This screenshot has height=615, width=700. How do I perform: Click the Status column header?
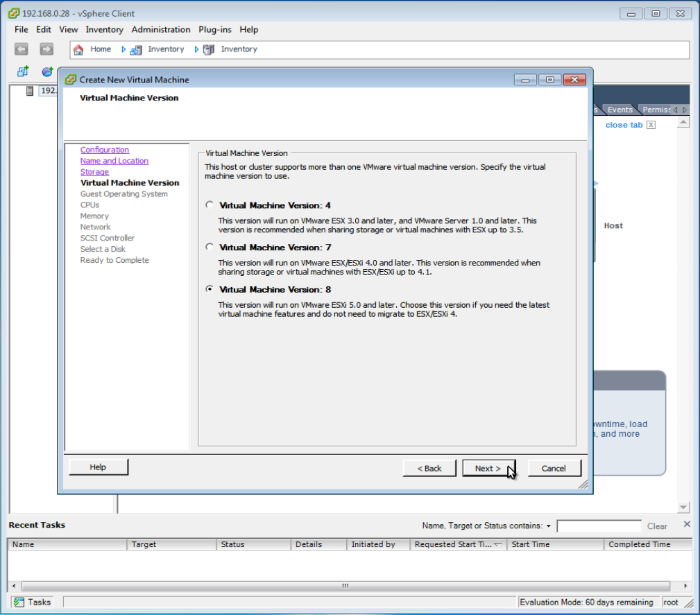(254, 544)
